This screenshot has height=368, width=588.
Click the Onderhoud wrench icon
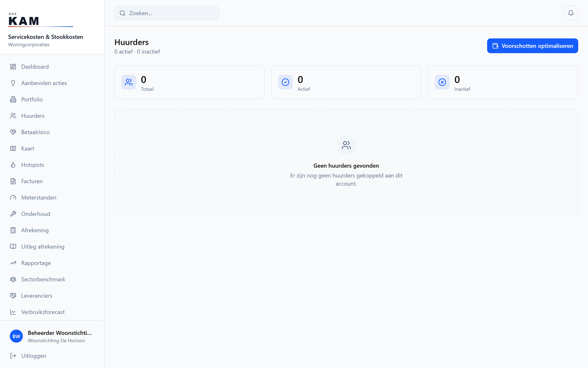click(x=13, y=214)
